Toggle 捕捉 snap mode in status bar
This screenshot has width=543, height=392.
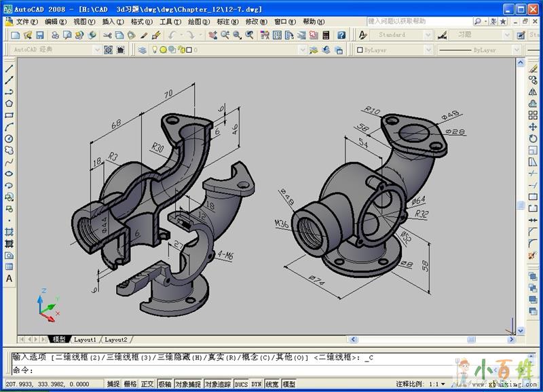[x=113, y=384]
